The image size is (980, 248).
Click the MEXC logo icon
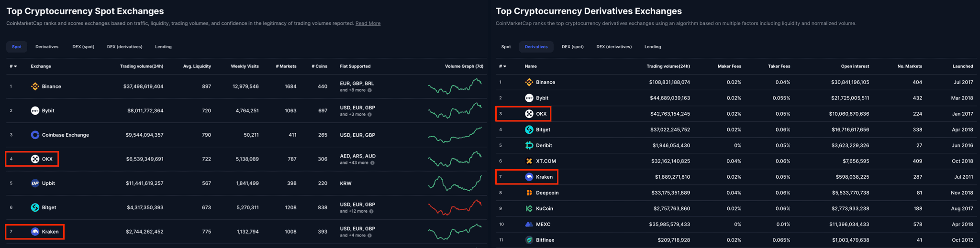pos(529,224)
